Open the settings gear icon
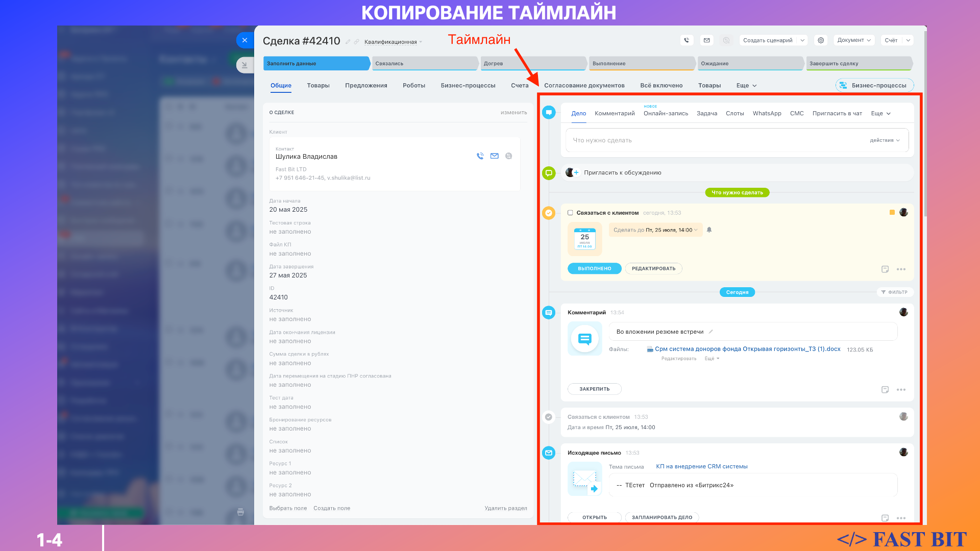Screen dimensions: 980x551 coord(820,40)
